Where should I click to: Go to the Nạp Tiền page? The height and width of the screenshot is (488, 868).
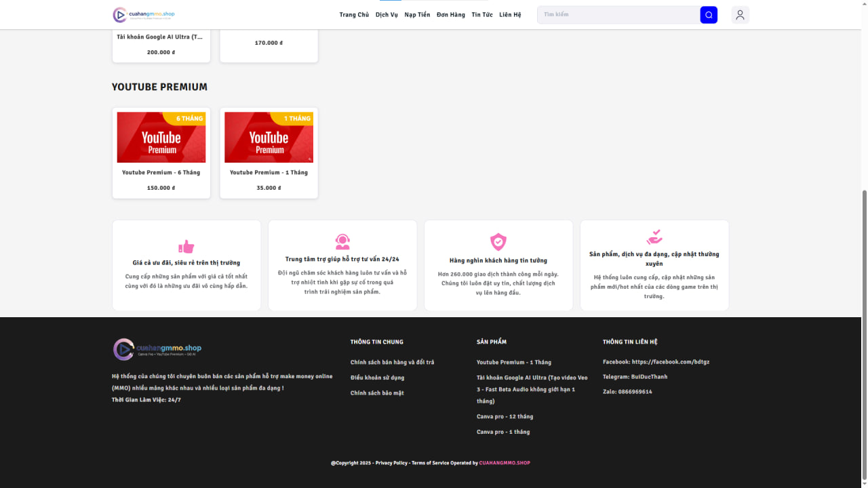[417, 15]
